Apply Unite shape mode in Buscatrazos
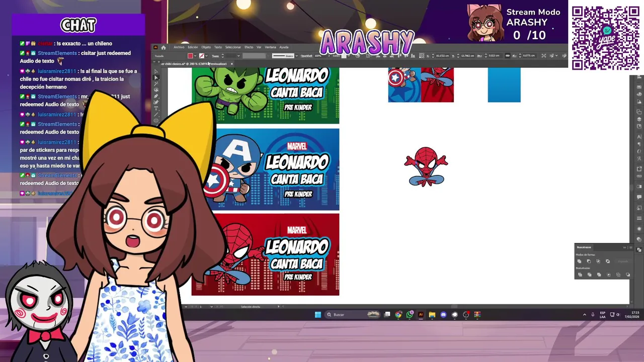Screen dimensions: 644x362 579,261
